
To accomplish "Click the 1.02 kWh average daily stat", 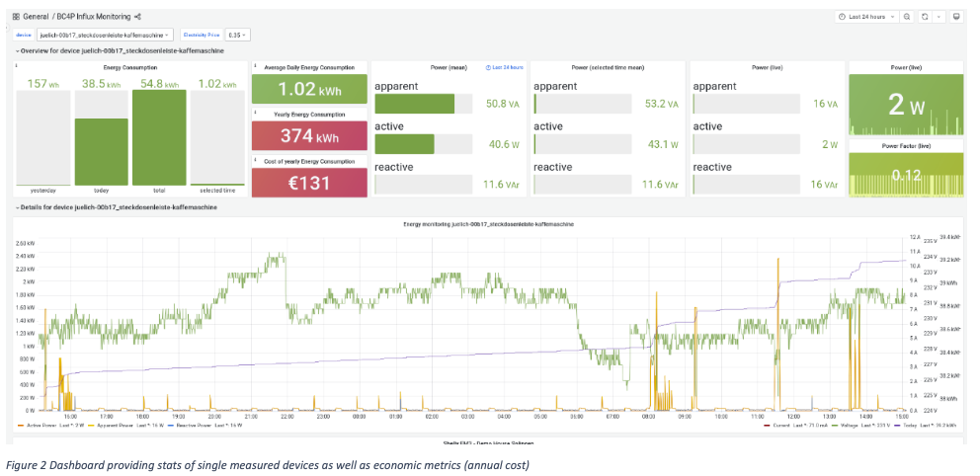I will (309, 89).
